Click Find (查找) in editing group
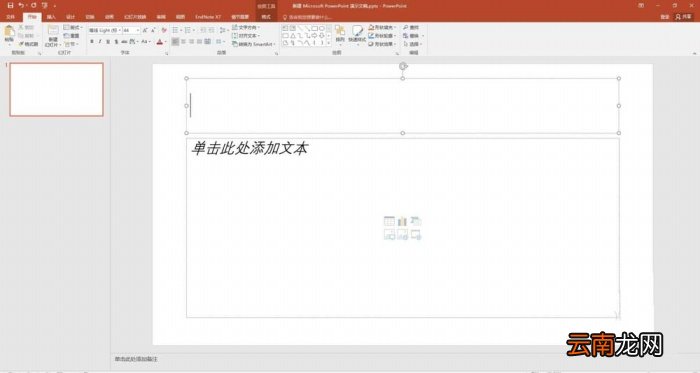 (411, 28)
